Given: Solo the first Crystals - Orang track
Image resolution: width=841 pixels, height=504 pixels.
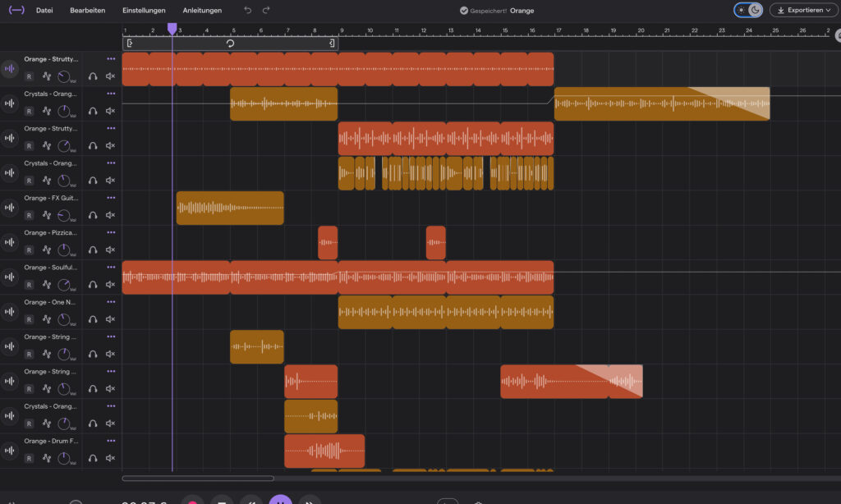Looking at the screenshot, I should [93, 111].
